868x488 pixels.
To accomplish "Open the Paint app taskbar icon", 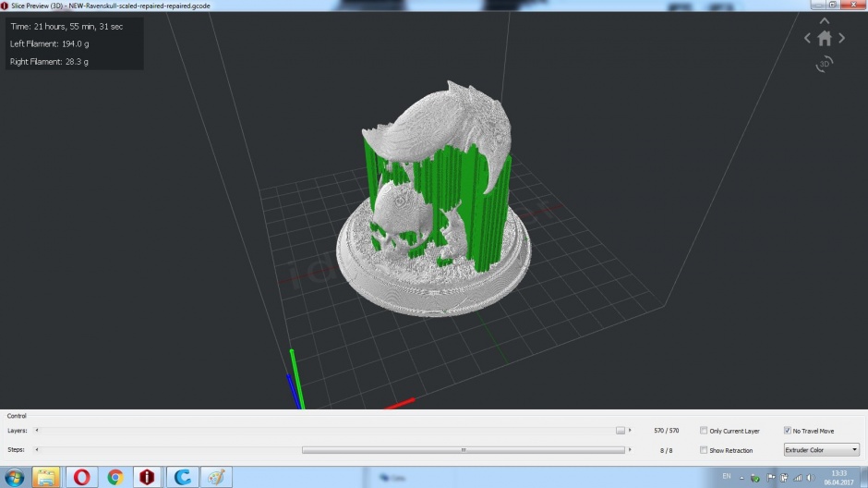I will (216, 477).
